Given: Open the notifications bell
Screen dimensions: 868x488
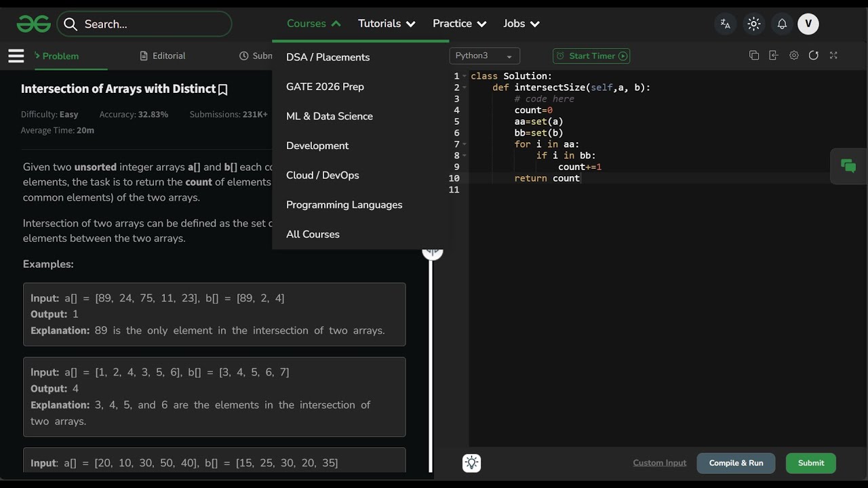Looking at the screenshot, I should [x=782, y=24].
